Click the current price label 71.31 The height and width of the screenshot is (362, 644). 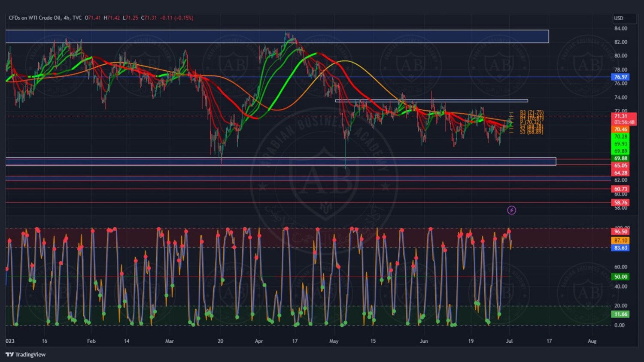pos(620,116)
